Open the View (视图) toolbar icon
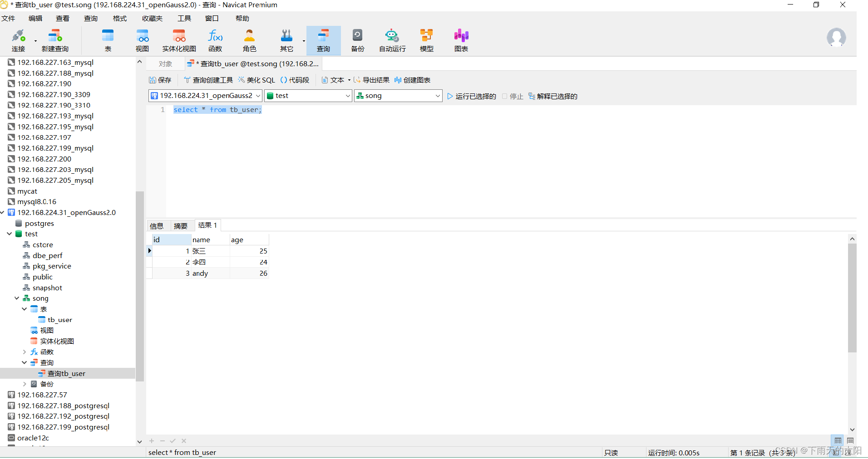This screenshot has width=868, height=459. [x=143, y=40]
